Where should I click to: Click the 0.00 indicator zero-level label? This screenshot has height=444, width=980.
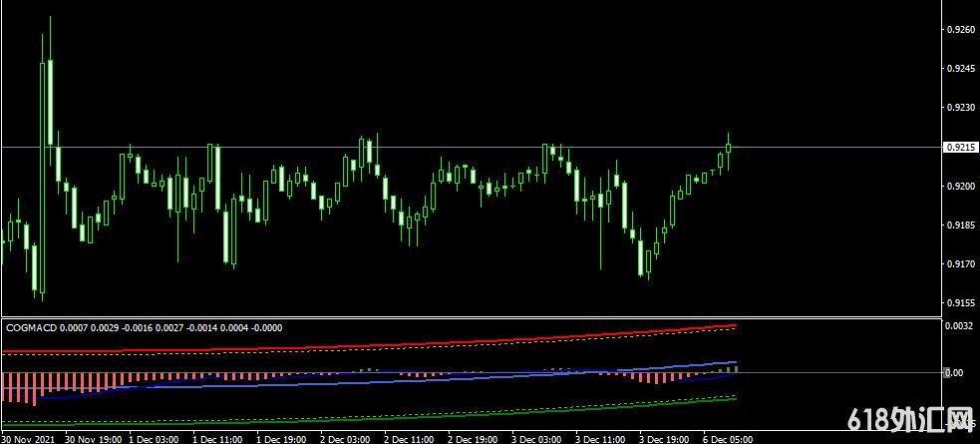pyautogui.click(x=954, y=373)
